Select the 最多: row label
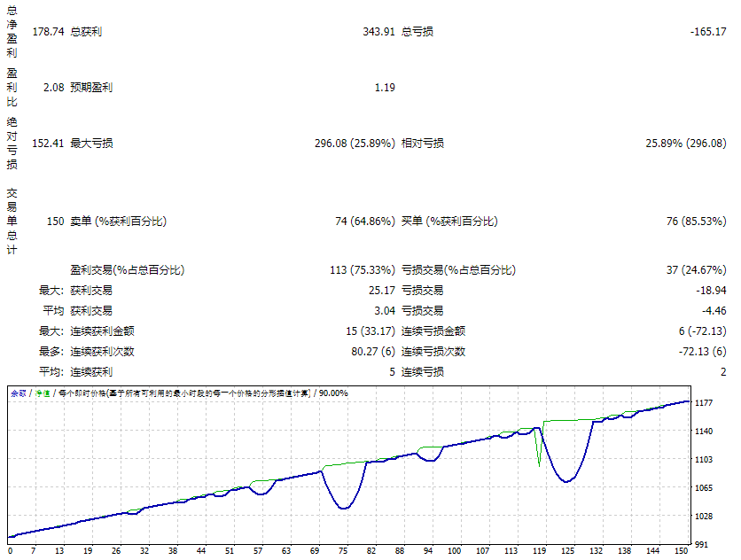 tap(51, 352)
